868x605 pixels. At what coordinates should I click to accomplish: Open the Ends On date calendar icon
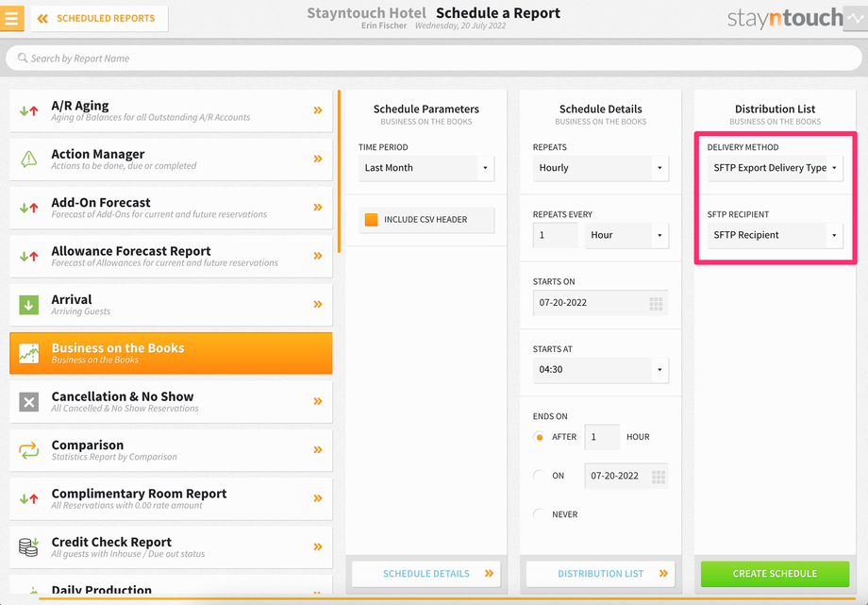(x=659, y=477)
